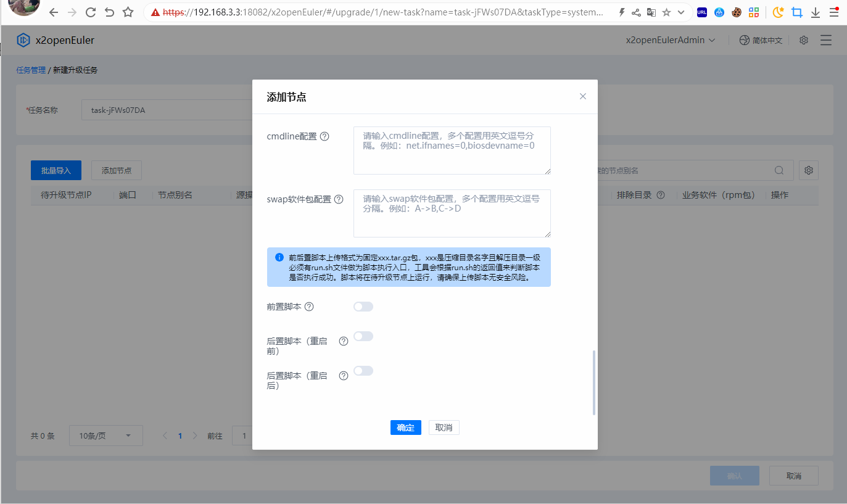Viewport: 847px width, 504px height.
Task: Click the dialog vertical scrollbar
Action: point(594,382)
